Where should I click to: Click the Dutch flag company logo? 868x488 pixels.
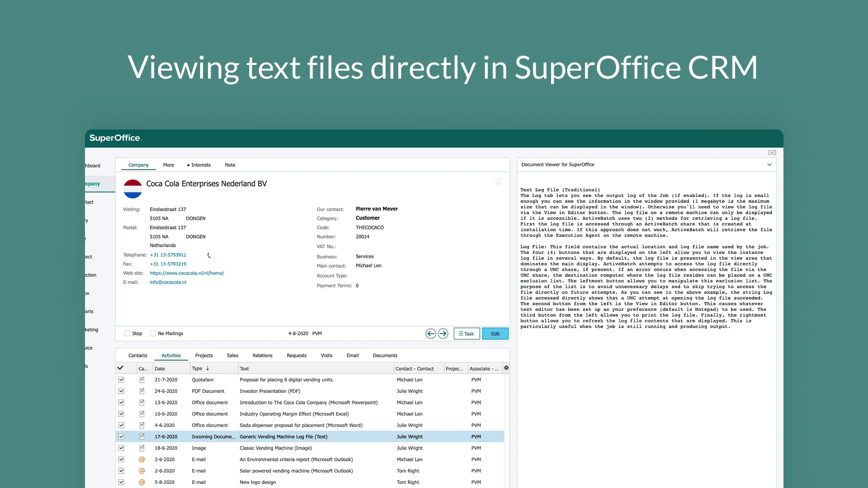pos(132,189)
